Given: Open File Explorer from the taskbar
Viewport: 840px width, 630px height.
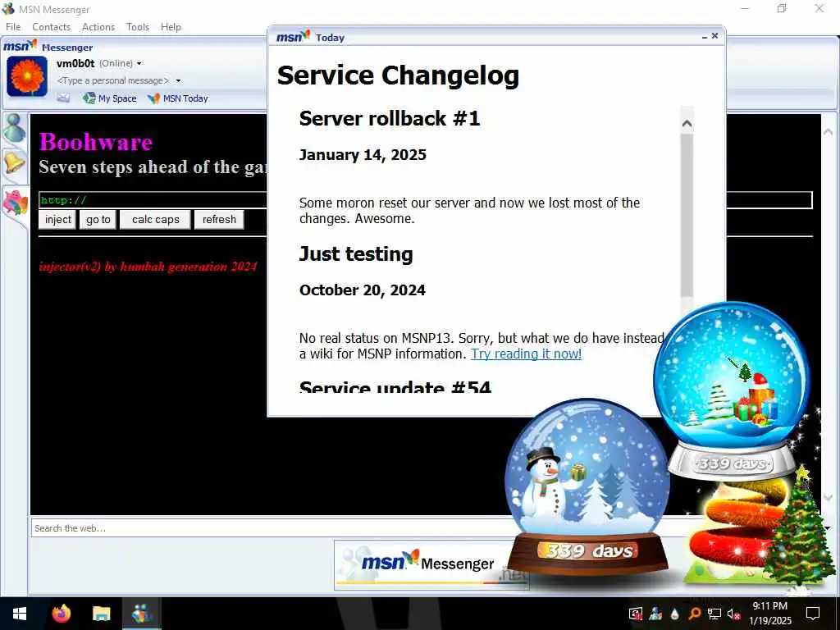Looking at the screenshot, I should point(101,614).
